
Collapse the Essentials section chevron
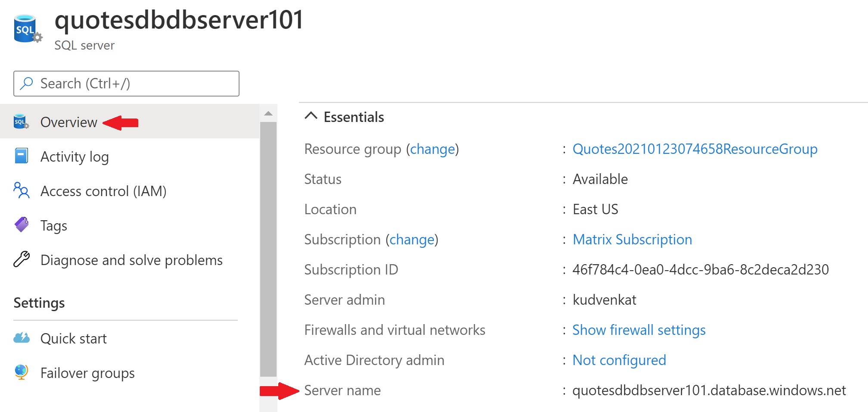pyautogui.click(x=311, y=116)
